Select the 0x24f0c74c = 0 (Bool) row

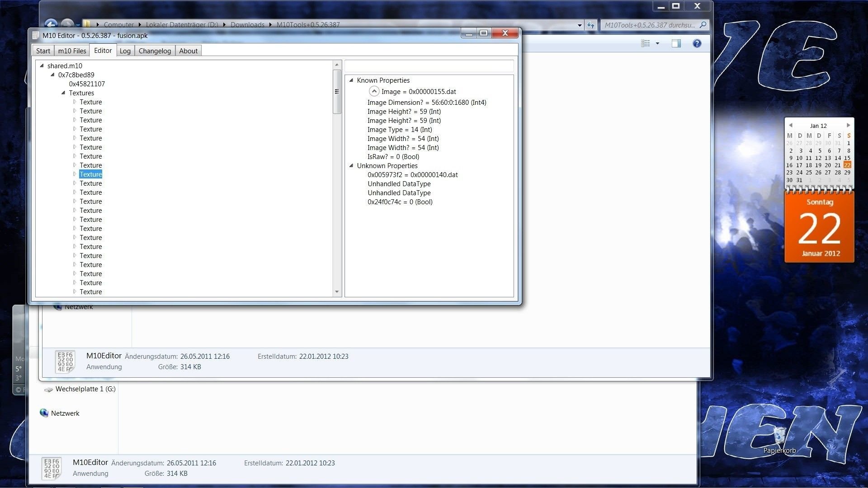400,202
